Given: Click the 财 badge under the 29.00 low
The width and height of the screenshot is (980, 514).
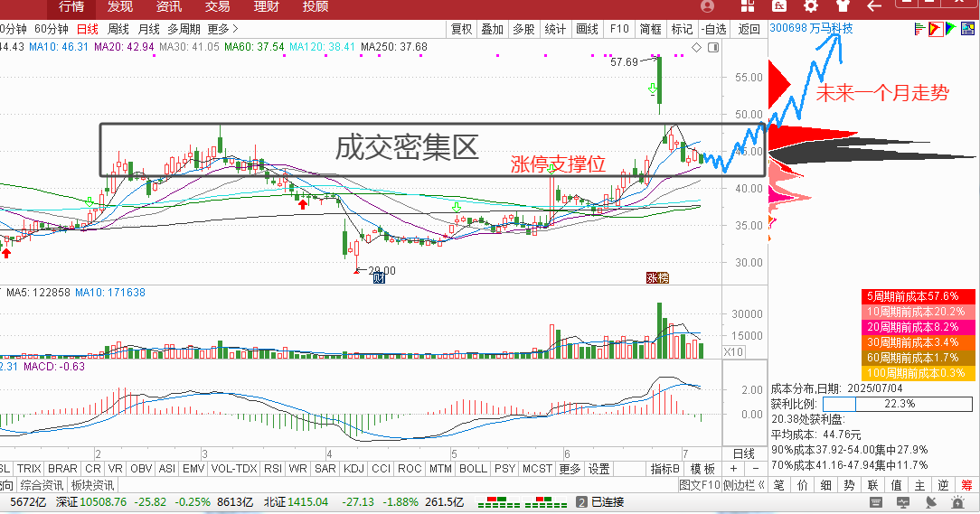Looking at the screenshot, I should pyautogui.click(x=379, y=278).
